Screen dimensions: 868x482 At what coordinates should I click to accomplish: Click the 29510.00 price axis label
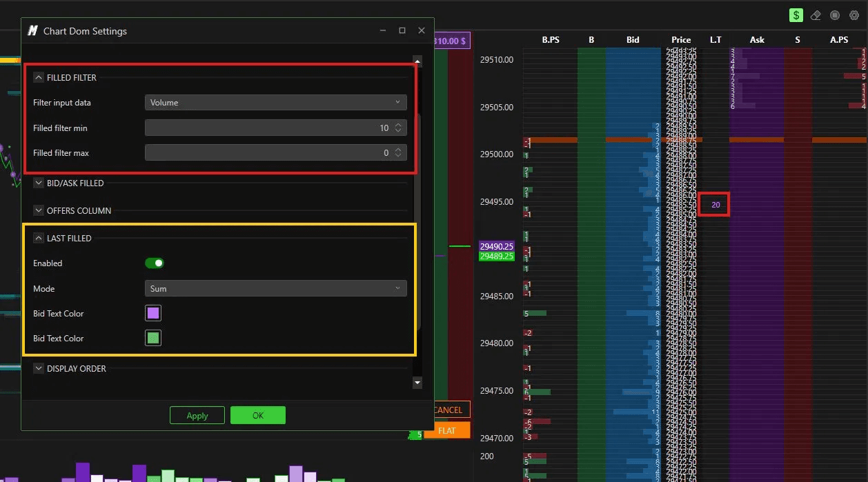pos(497,60)
